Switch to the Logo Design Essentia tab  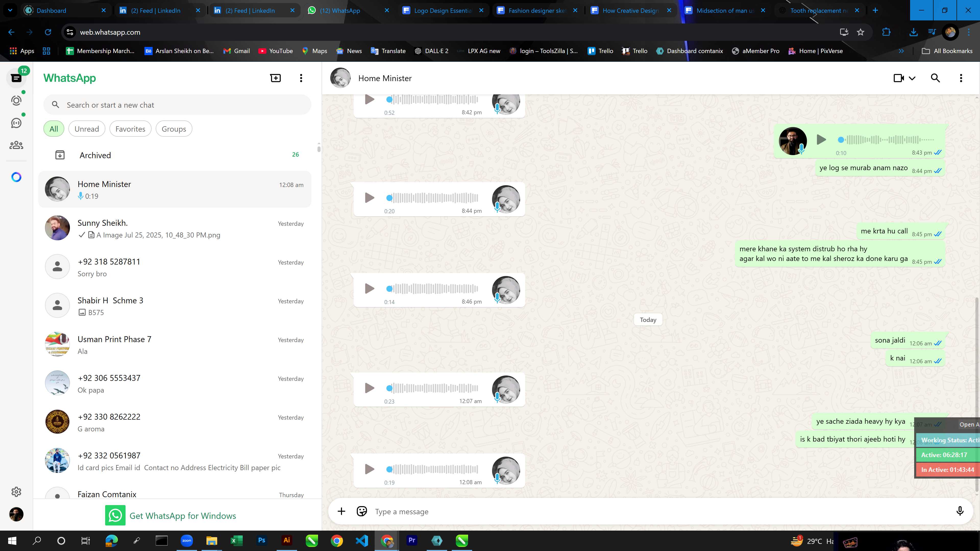point(443,10)
